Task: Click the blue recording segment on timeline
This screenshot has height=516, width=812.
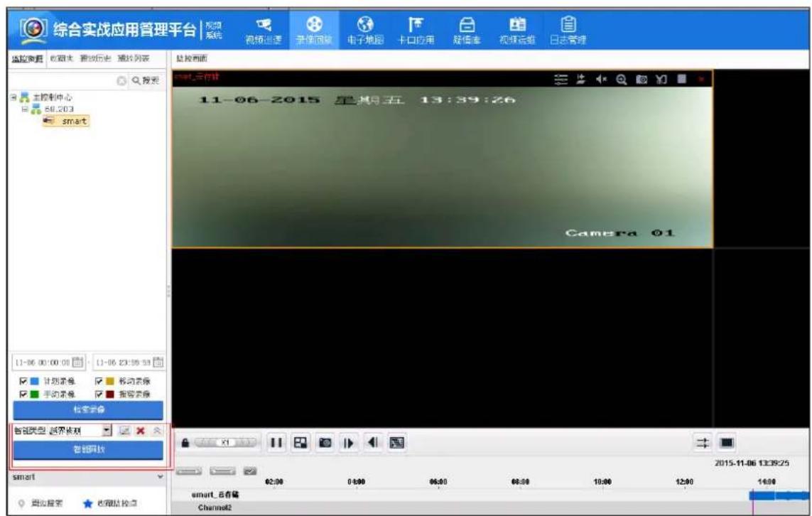Action: pyautogui.click(x=779, y=496)
